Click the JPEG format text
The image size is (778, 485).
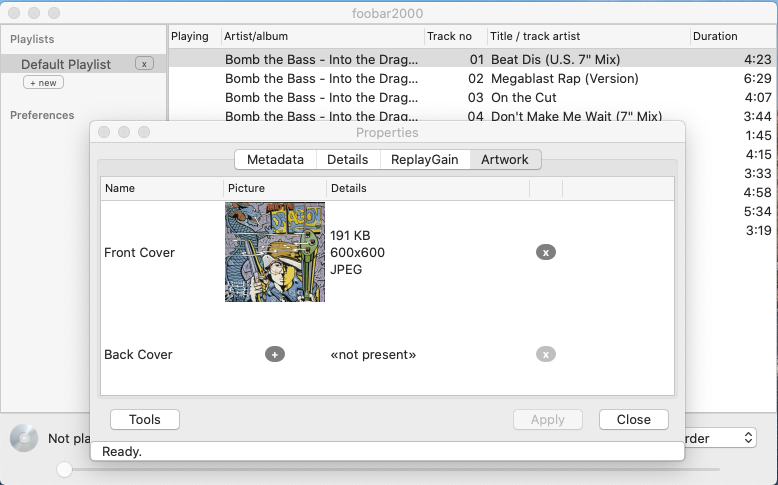[x=346, y=270]
